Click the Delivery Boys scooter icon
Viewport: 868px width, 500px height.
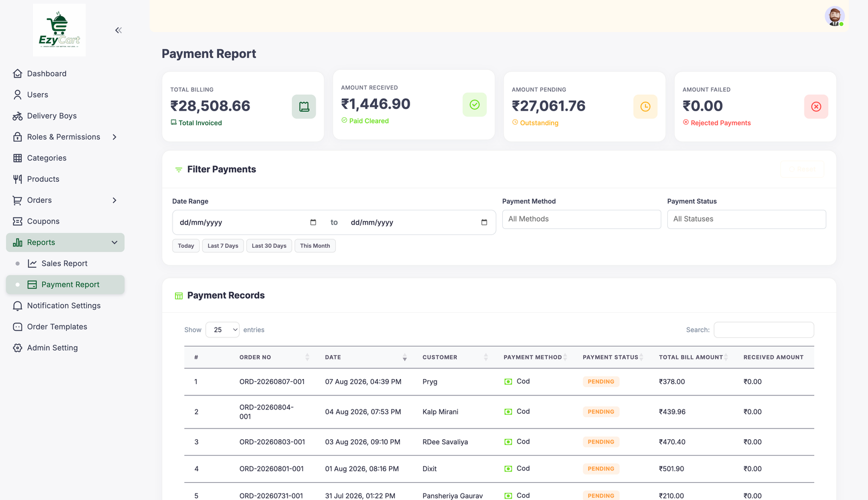click(x=17, y=116)
